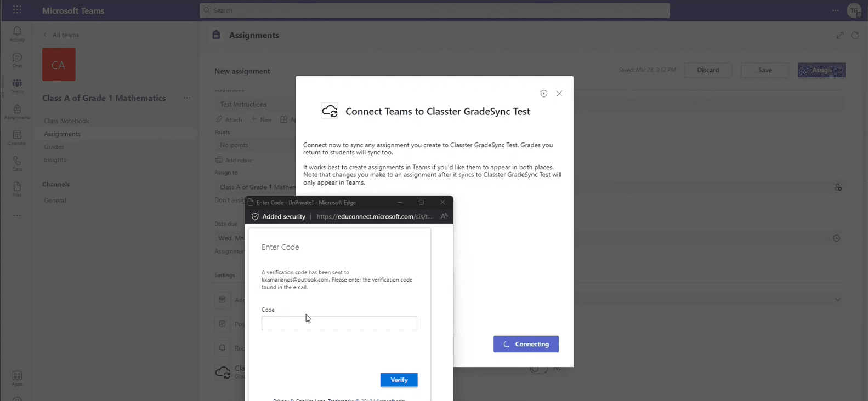This screenshot has width=868, height=401.
Task: Click the Edge address bar URL
Action: point(375,216)
